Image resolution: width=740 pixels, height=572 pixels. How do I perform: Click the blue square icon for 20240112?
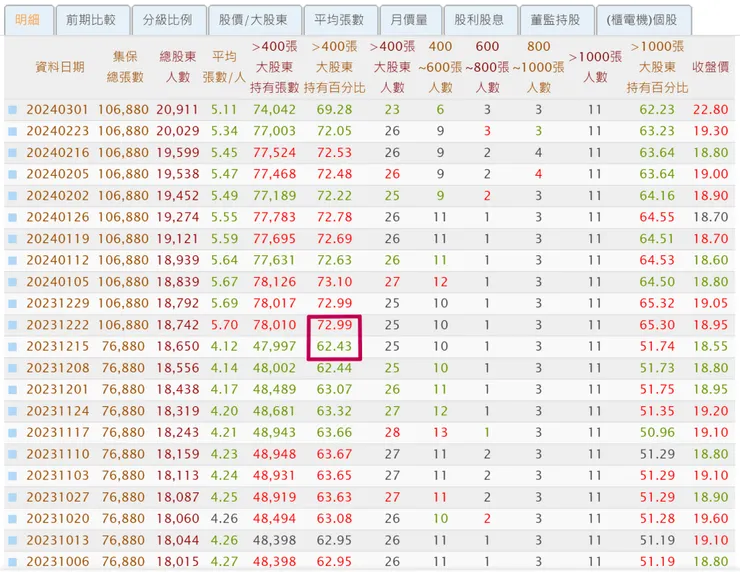pyautogui.click(x=13, y=261)
